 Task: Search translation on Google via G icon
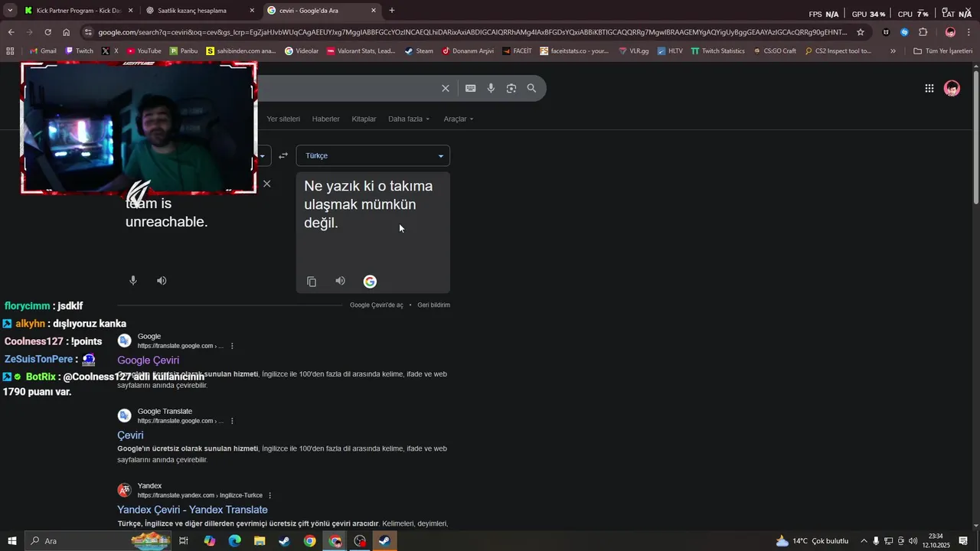370,282
